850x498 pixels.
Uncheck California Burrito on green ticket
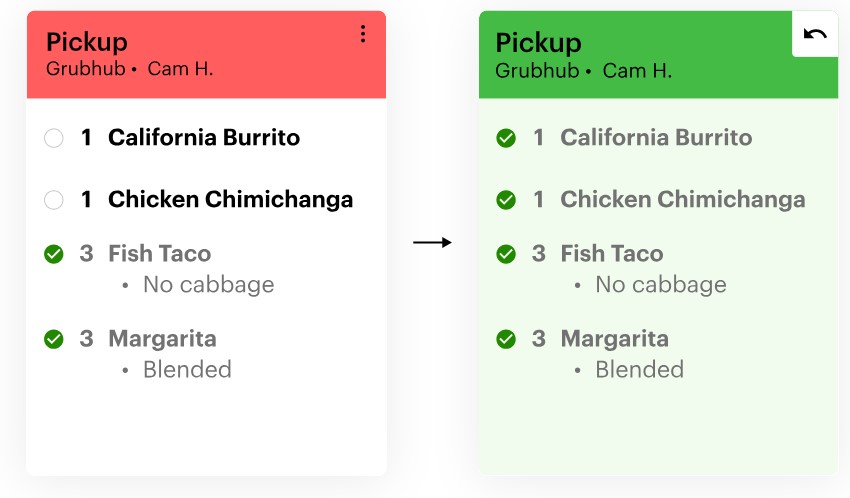506,138
